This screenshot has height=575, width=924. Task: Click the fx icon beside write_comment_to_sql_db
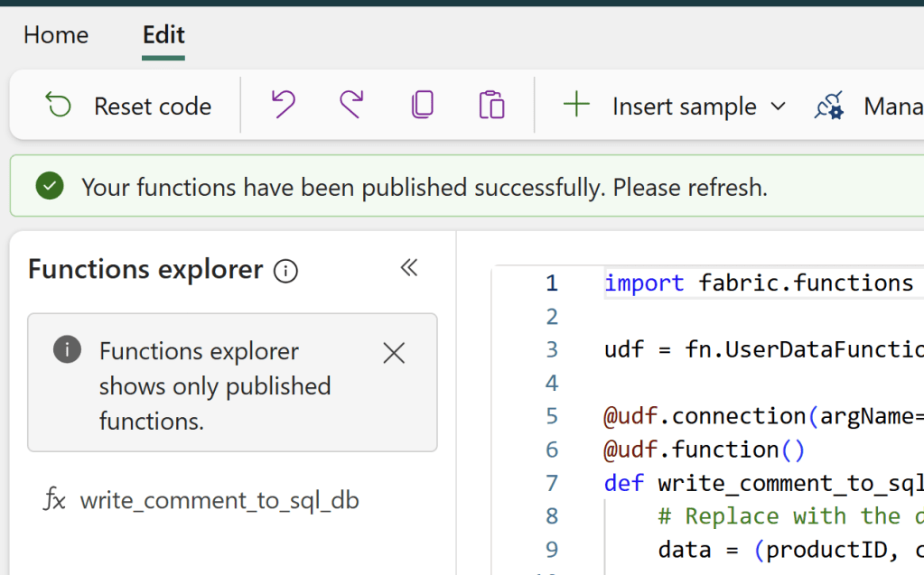(55, 499)
